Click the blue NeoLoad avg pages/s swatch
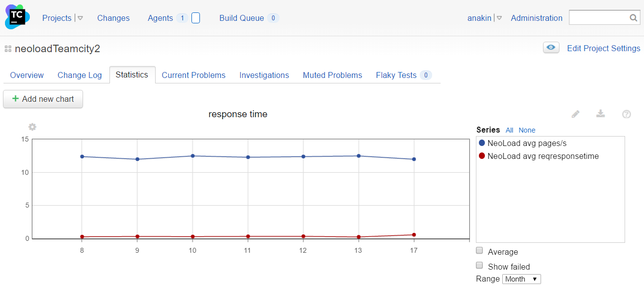This screenshot has width=644, height=291. (x=481, y=143)
